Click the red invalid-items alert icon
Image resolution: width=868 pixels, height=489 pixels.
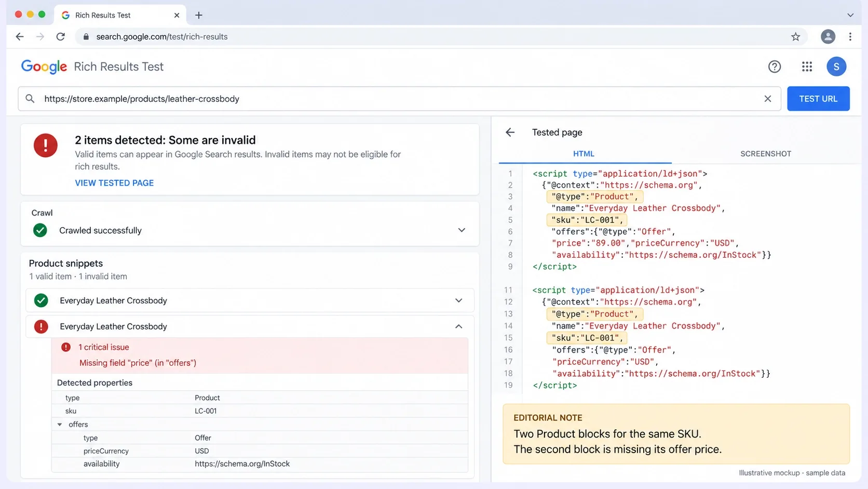[x=46, y=146]
